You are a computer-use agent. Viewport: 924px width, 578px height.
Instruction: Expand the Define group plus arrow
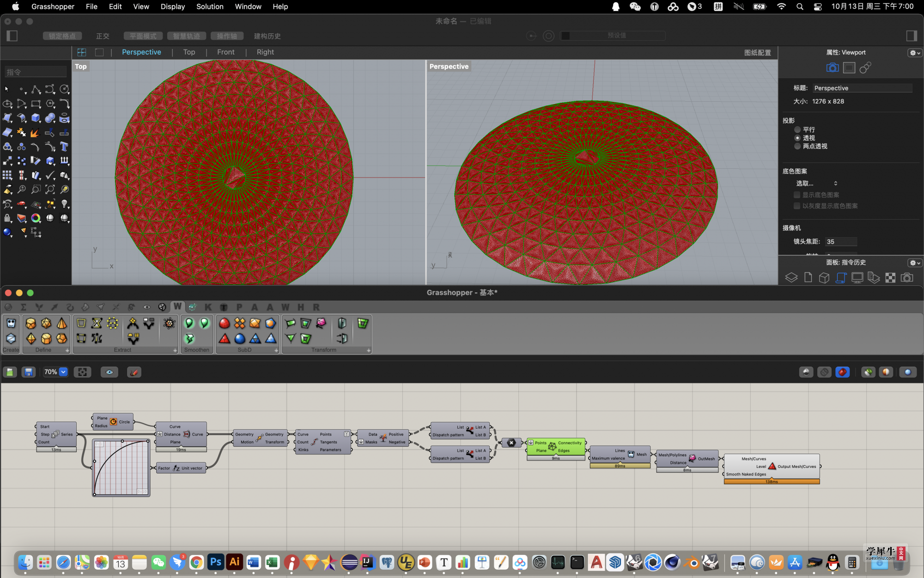[67, 350]
